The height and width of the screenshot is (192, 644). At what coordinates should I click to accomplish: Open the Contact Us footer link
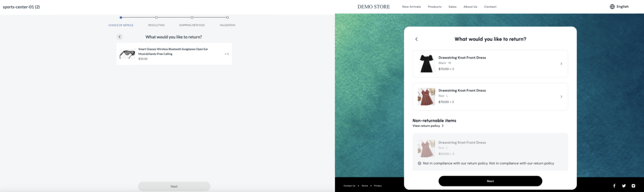coord(349,186)
